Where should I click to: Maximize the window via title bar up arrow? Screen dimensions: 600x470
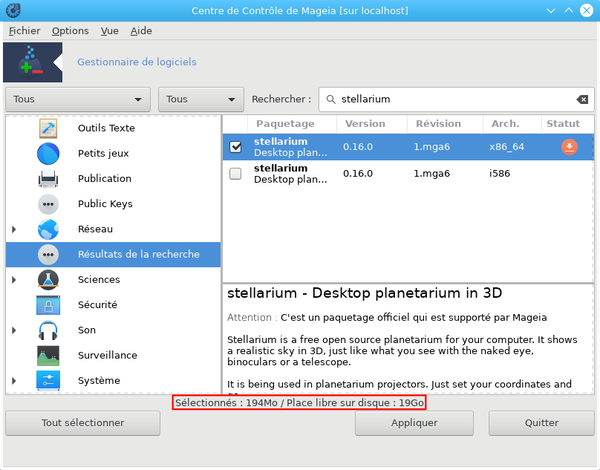569,11
